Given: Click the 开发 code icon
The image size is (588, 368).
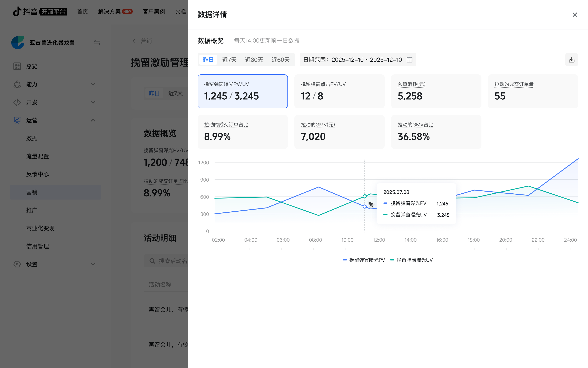Looking at the screenshot, I should 17,102.
